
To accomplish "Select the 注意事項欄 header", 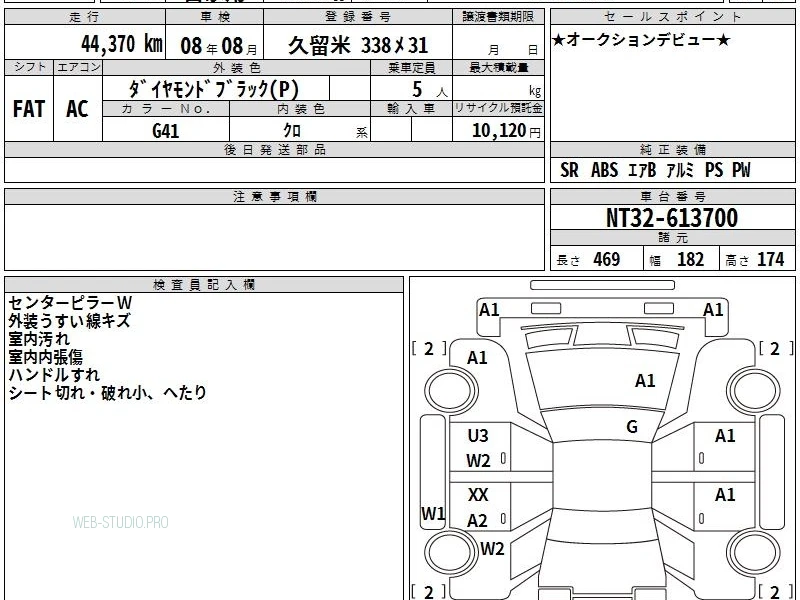I will (x=274, y=196).
